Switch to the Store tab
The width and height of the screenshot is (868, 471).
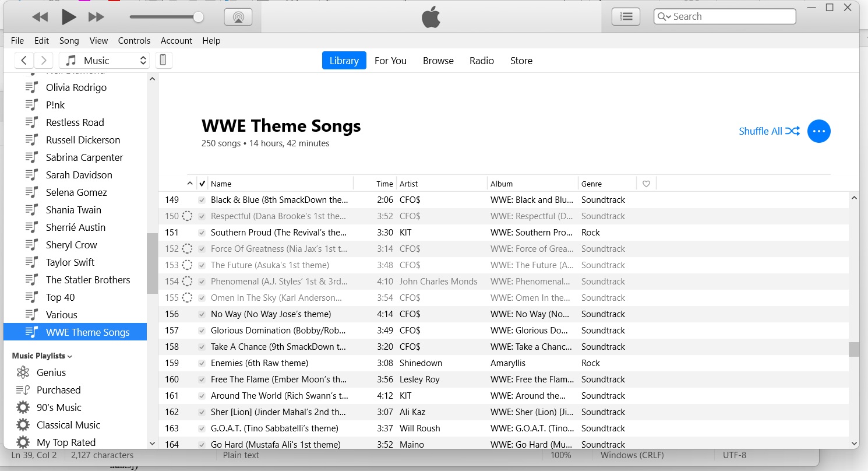521,61
